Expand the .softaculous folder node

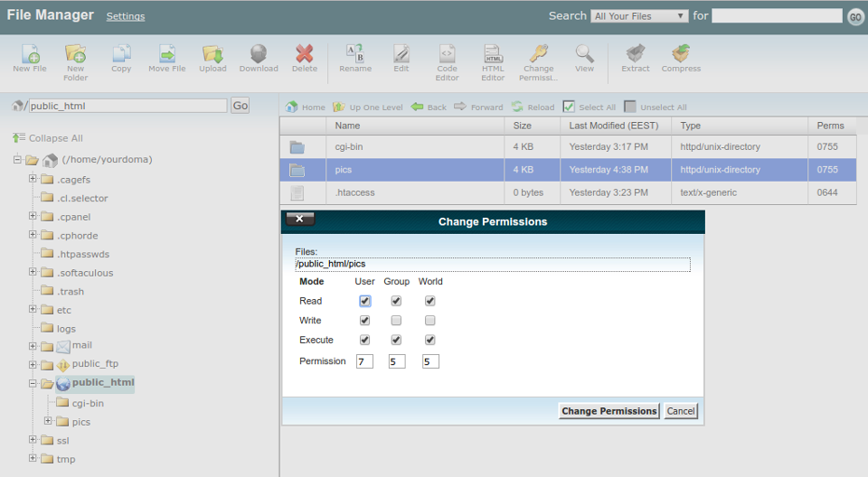[x=33, y=272]
